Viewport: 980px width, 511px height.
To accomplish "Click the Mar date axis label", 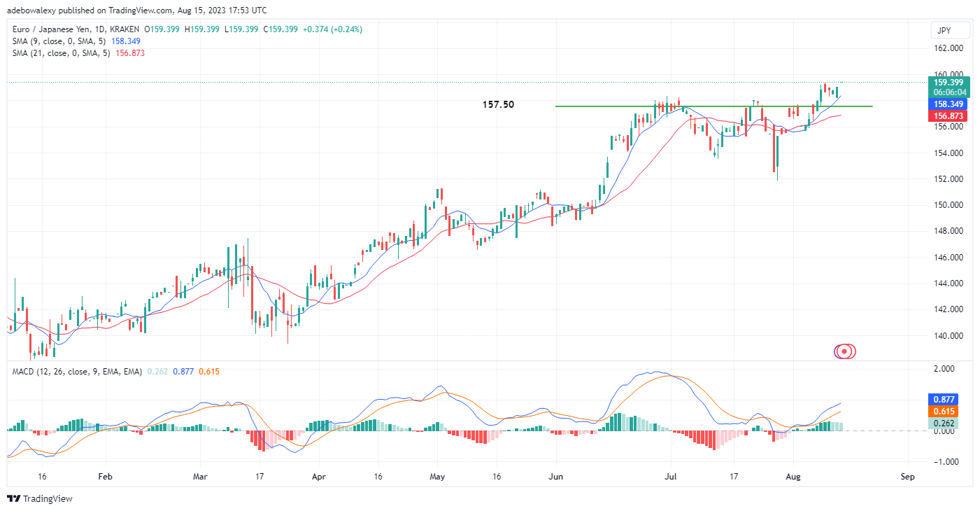I will coord(200,477).
